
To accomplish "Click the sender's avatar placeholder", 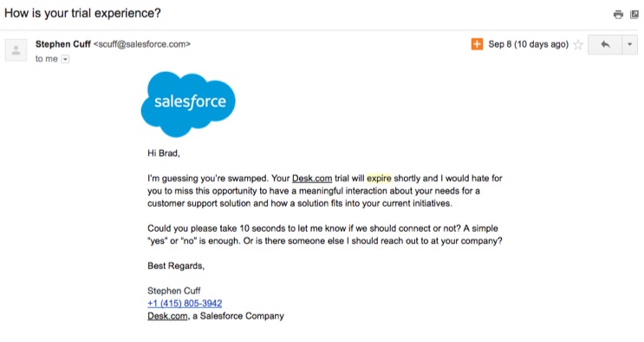I will [16, 50].
